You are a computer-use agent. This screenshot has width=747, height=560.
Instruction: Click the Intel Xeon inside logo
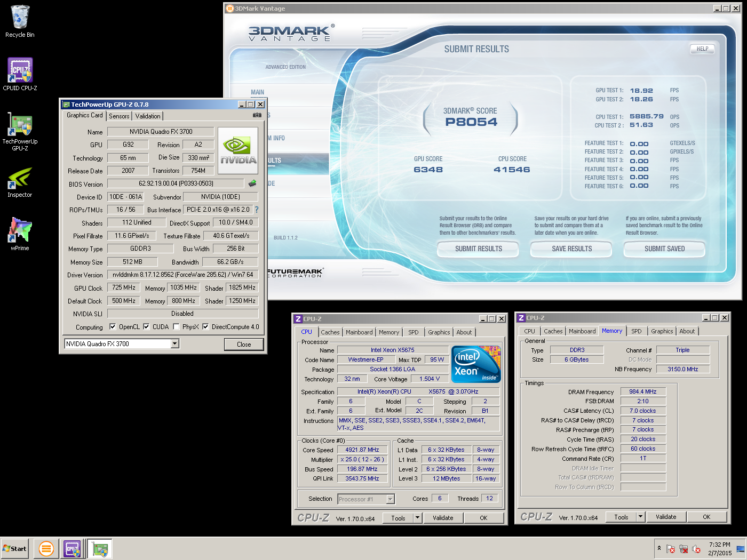click(x=476, y=364)
